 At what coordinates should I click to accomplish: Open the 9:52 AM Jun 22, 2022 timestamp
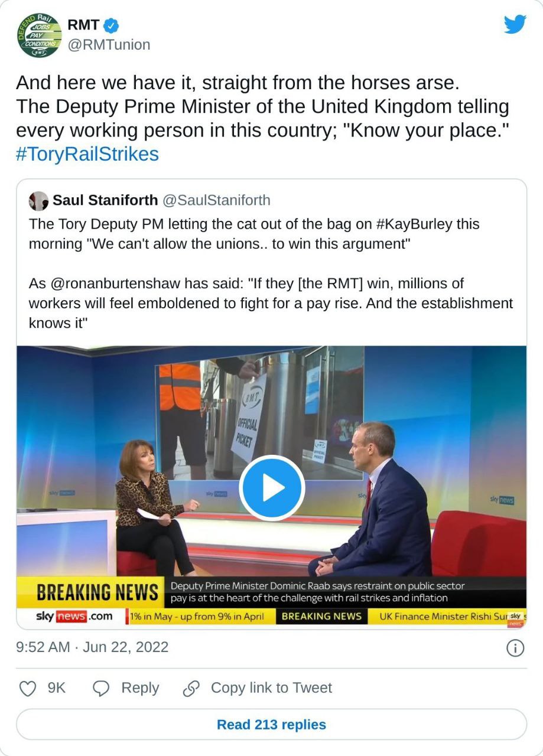pos(92,647)
